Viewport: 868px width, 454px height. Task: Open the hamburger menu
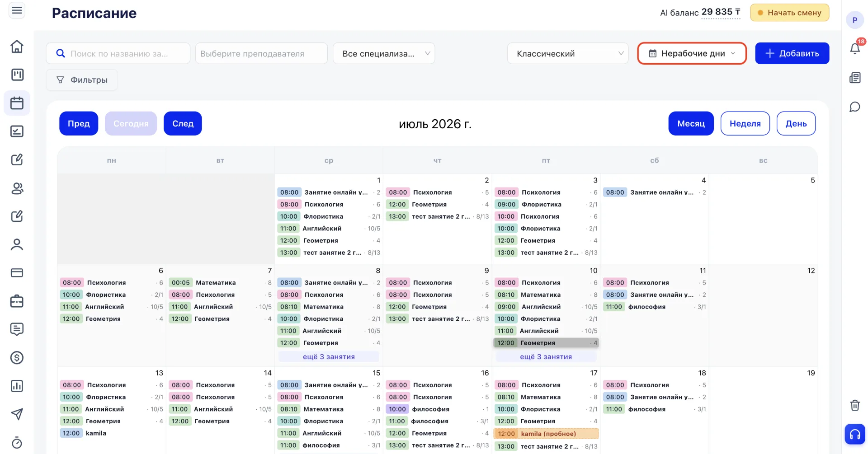pyautogui.click(x=17, y=10)
